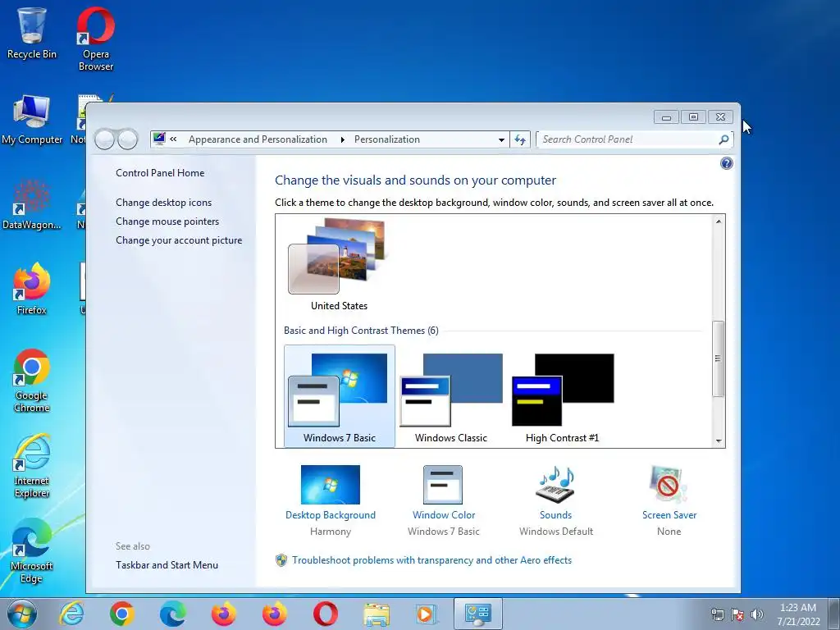Launch Internet Explorer from the taskbar

72,614
